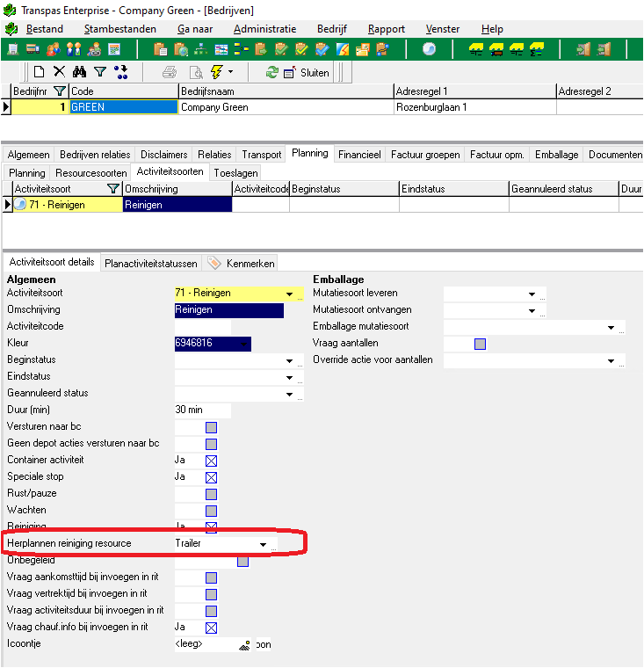Click the first door login icon

click(x=583, y=50)
